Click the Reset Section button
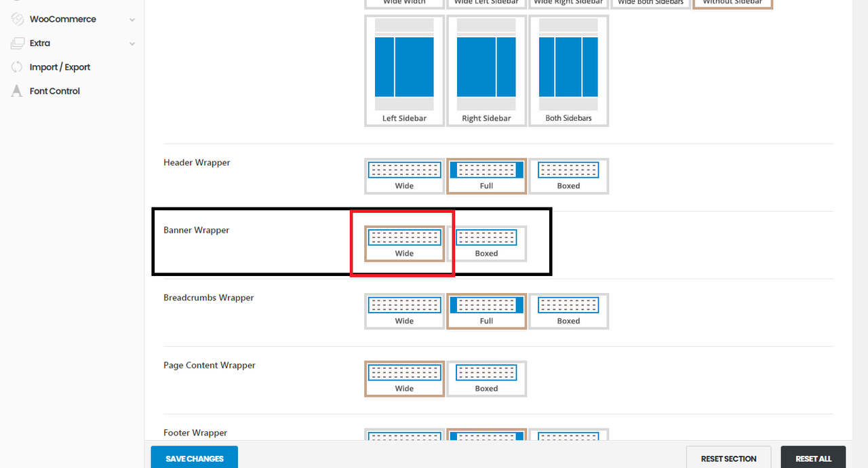Viewport: 868px width, 468px height. pos(728,458)
